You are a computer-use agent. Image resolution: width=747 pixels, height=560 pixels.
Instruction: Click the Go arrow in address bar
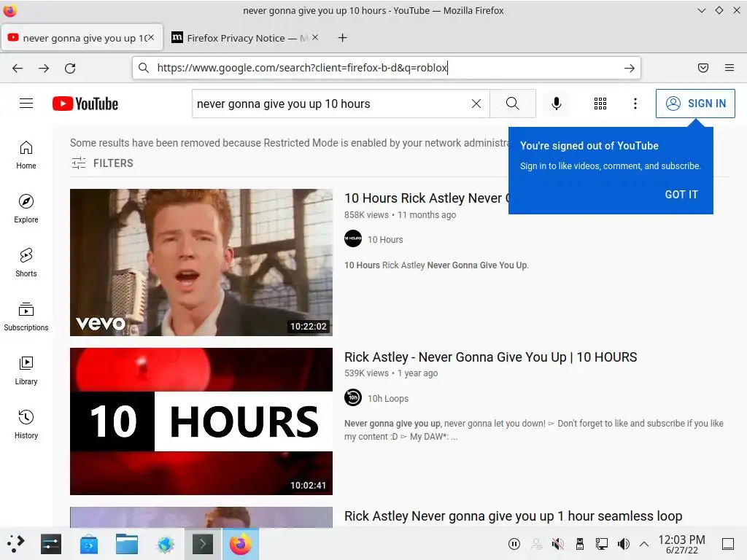630,68
